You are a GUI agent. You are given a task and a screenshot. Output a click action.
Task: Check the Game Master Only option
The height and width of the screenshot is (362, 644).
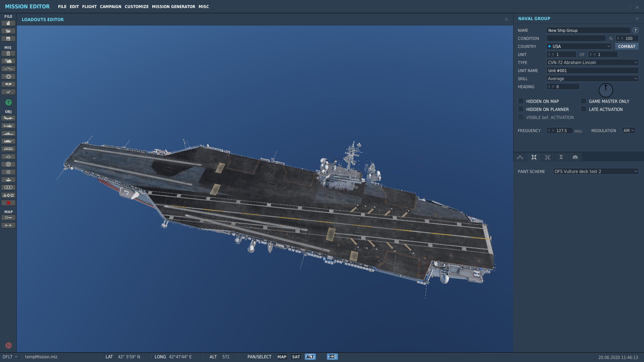tap(584, 101)
